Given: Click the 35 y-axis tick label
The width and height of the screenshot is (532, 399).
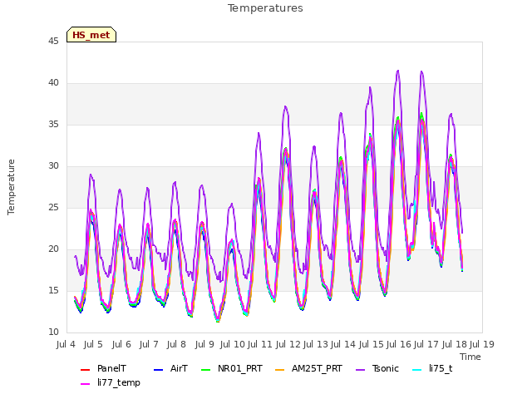Looking at the screenshot, I should point(53,125).
